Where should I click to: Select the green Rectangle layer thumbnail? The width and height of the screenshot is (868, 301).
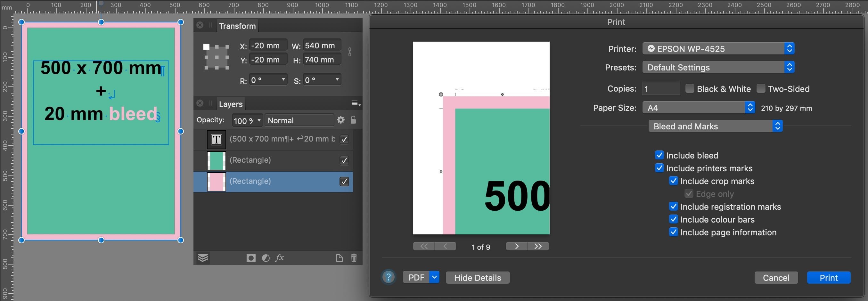(x=216, y=161)
